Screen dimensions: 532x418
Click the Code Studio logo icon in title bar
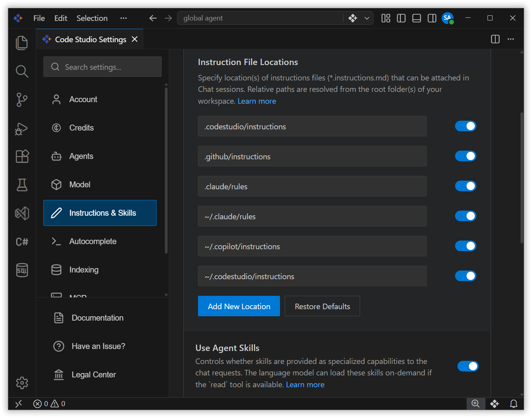[18, 18]
